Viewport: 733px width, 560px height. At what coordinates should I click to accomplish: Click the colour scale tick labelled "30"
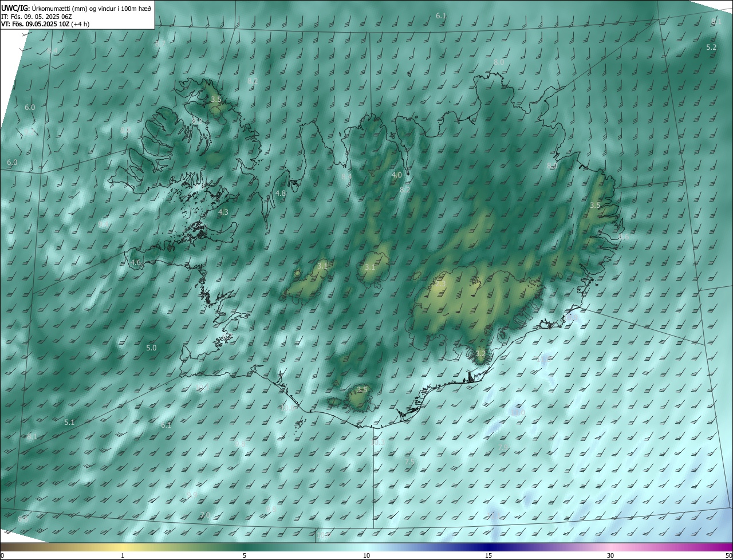tap(610, 555)
